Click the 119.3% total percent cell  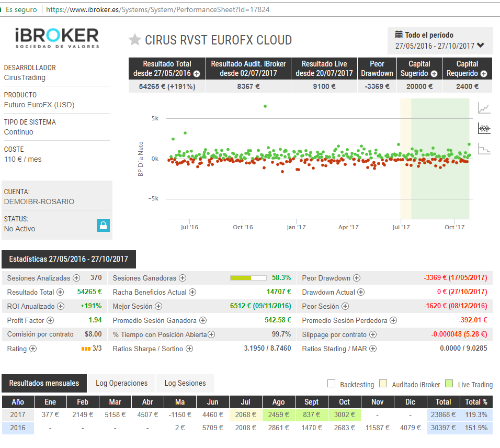pyautogui.click(x=476, y=415)
